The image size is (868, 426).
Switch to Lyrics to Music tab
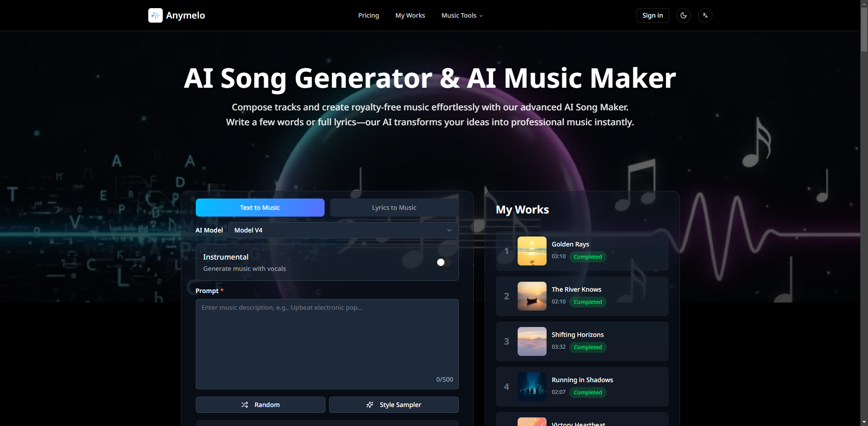point(394,208)
